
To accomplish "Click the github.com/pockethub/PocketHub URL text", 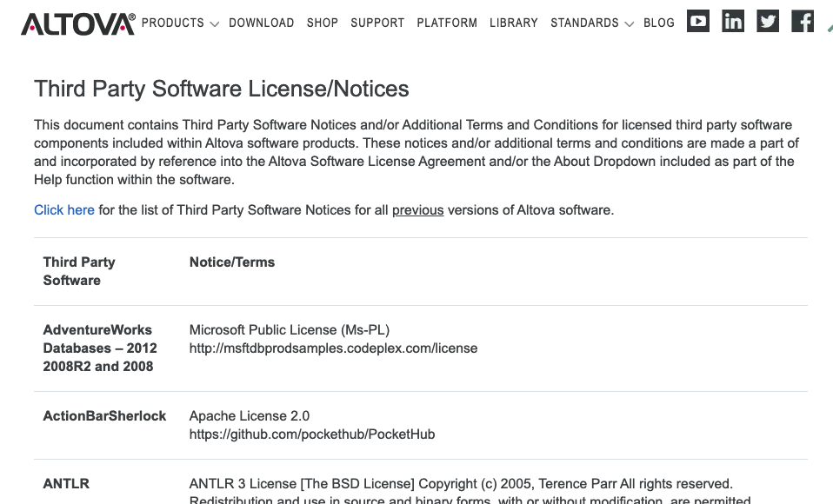I will [312, 434].
